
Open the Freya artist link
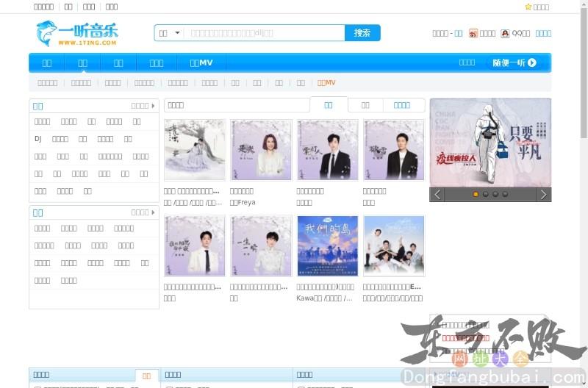[x=243, y=202]
